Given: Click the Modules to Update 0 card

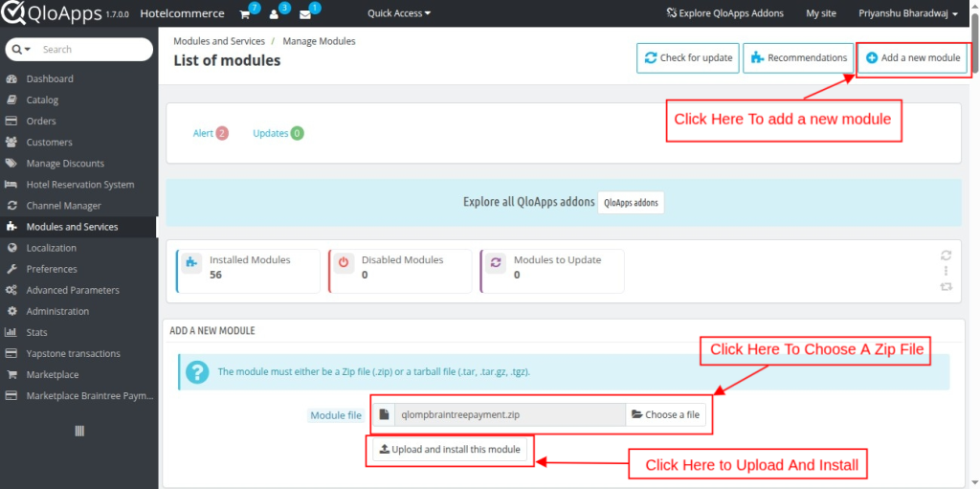Looking at the screenshot, I should 552,272.
